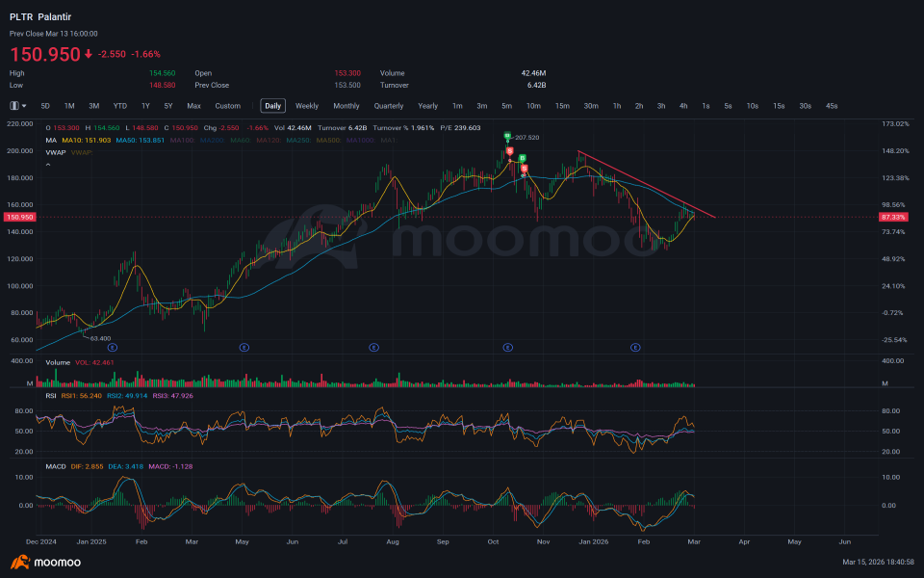The image size is (924, 578).
Task: Click the earnings E marker near Feb 2026
Action: point(635,348)
